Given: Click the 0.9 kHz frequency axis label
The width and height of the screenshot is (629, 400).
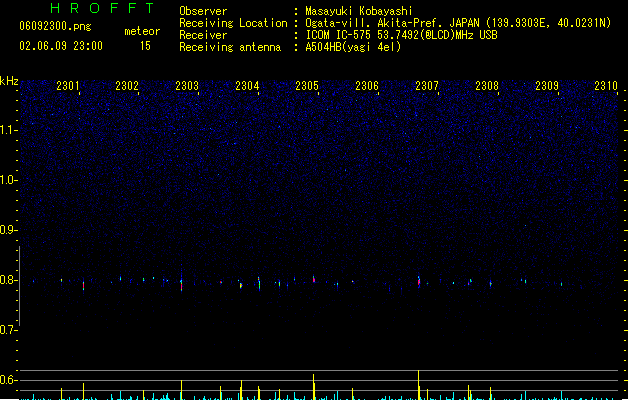Looking at the screenshot, I should click(x=8, y=230).
